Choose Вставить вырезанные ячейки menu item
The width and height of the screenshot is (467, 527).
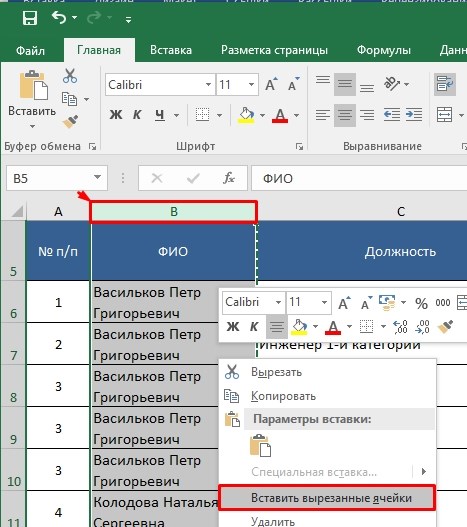(x=327, y=498)
